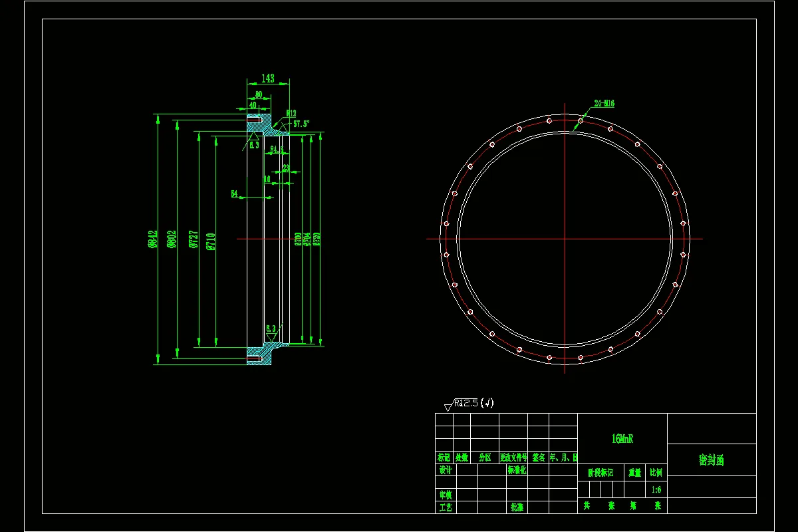Click the 更改文件号 cell

click(x=513, y=458)
